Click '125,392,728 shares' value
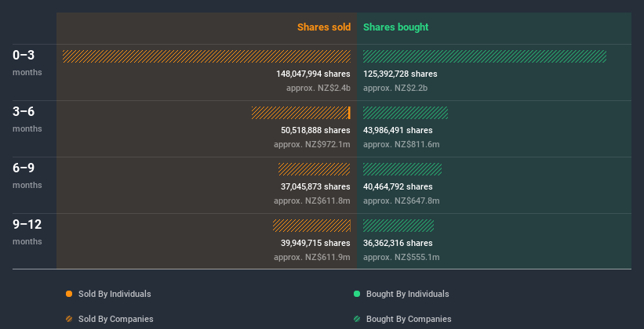 click(400, 74)
